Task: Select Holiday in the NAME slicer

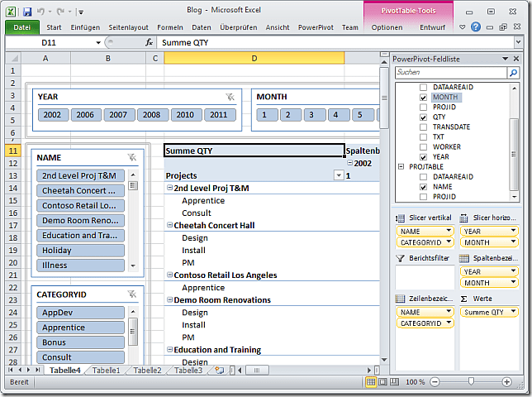Action: click(80, 251)
